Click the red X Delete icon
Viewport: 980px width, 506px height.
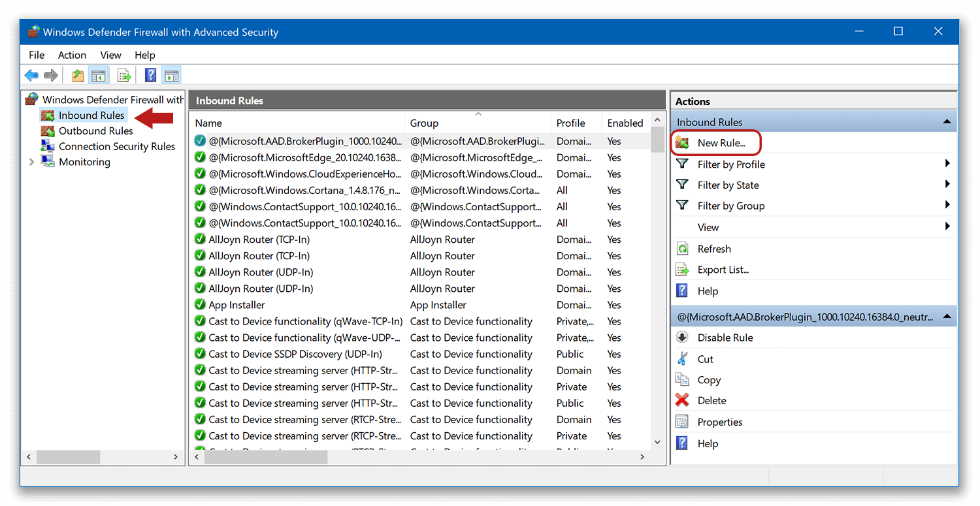tap(682, 400)
